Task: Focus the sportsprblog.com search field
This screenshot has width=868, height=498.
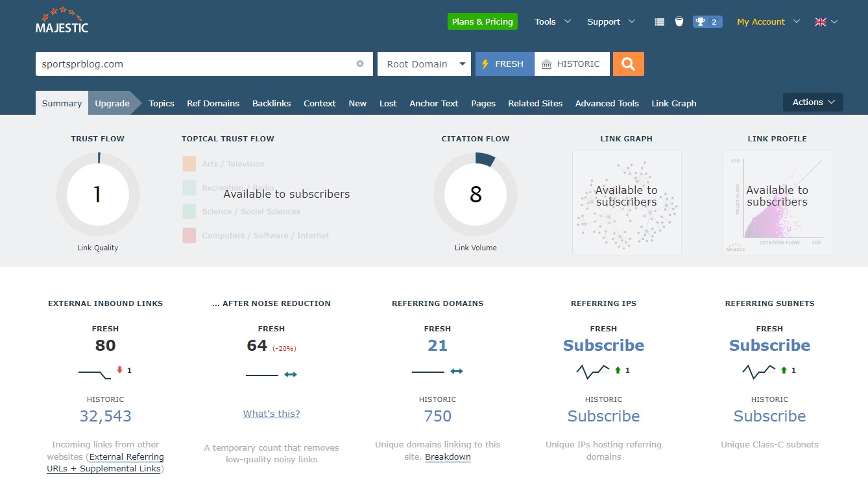Action: pyautogui.click(x=195, y=64)
